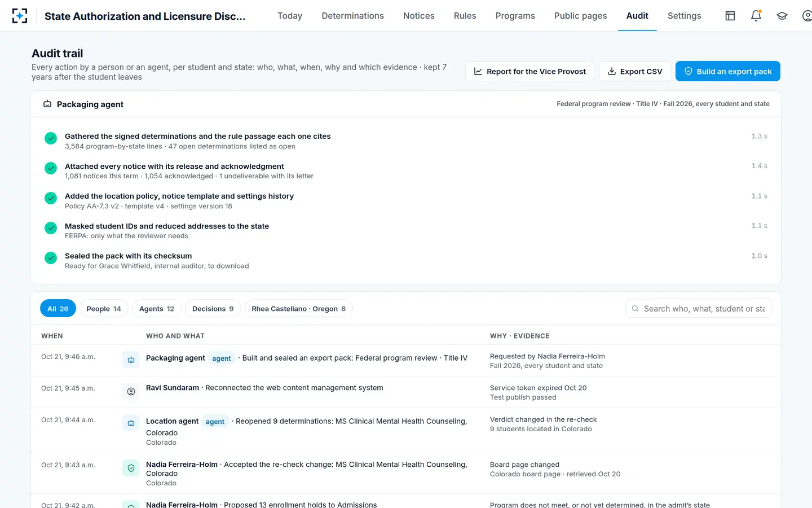This screenshot has width=812, height=508.
Task: Click shield icon on 9:43 a.m. row
Action: 131,468
